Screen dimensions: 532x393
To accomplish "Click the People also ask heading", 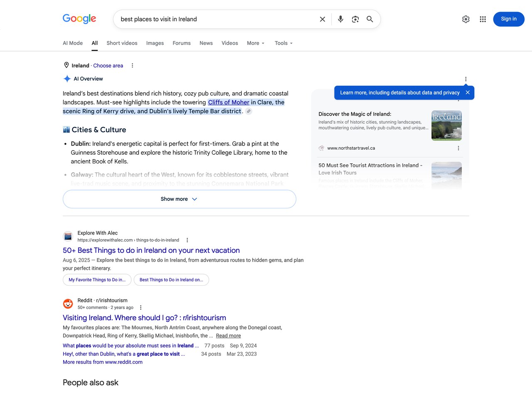I will tap(91, 383).
